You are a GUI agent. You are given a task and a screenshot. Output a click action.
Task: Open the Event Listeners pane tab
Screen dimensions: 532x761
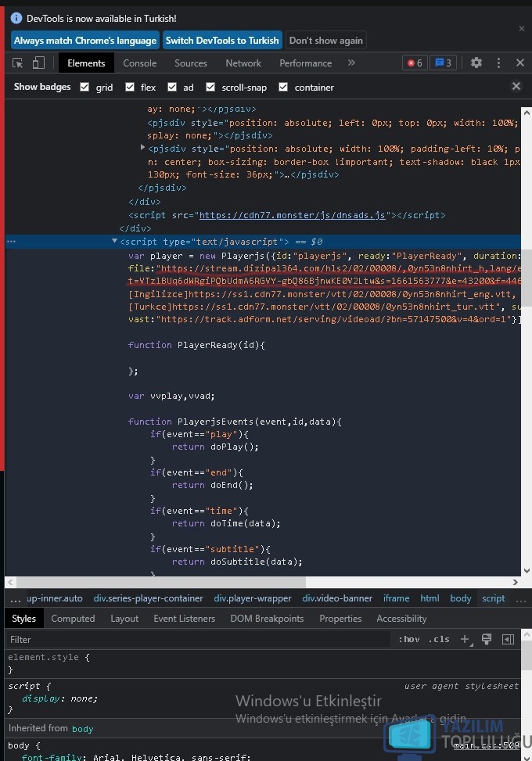(x=185, y=619)
